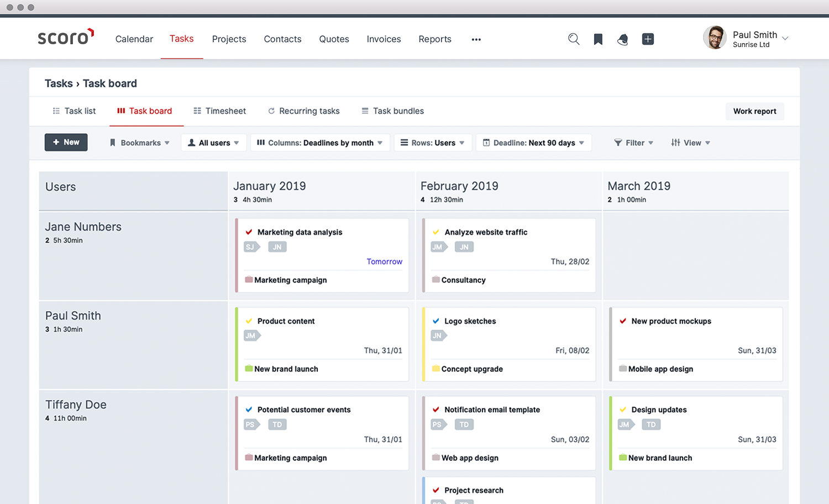The height and width of the screenshot is (504, 829).
Task: Toggle the checkmark on Logo sketches
Action: pyautogui.click(x=436, y=321)
